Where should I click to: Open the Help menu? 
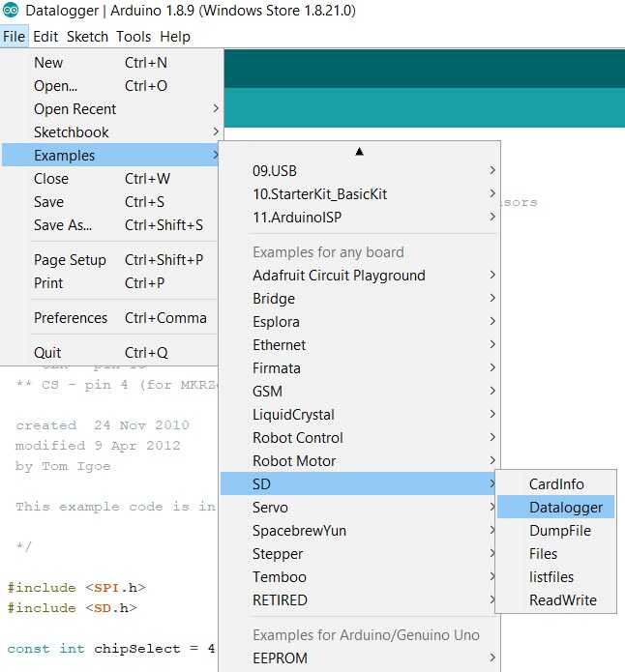(175, 37)
